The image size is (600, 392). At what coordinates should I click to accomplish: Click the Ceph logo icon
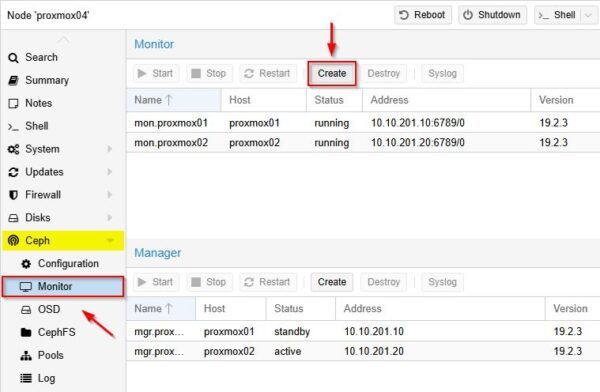click(x=13, y=240)
